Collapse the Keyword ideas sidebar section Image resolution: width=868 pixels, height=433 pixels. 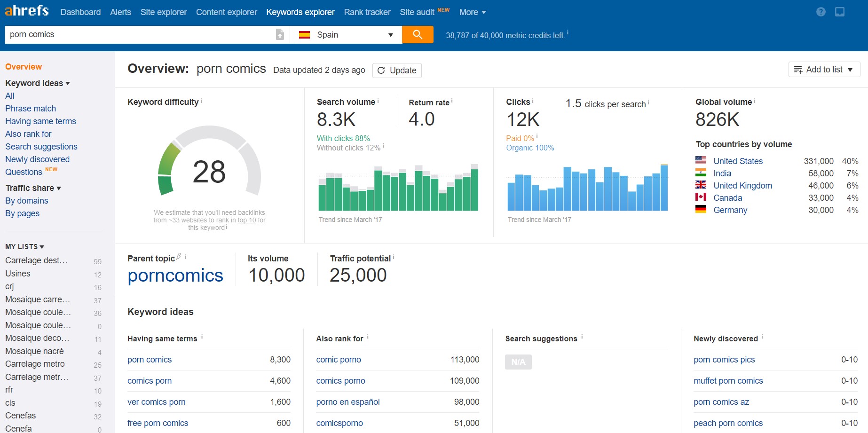(38, 83)
